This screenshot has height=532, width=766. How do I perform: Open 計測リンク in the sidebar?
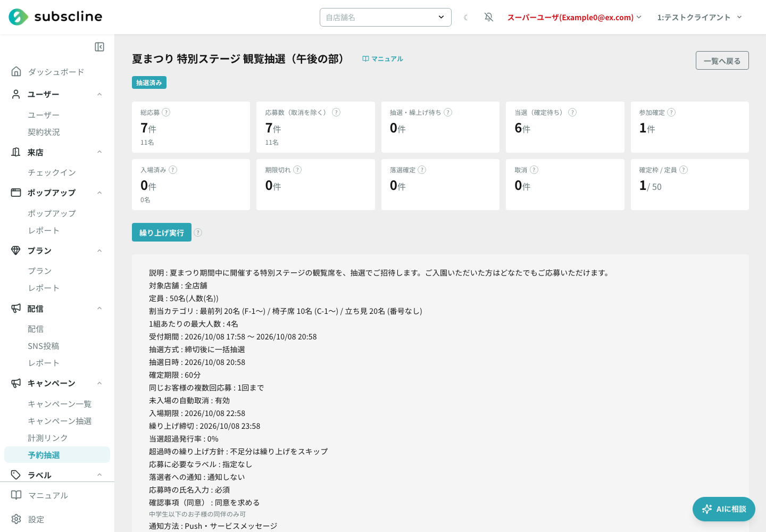click(57, 438)
